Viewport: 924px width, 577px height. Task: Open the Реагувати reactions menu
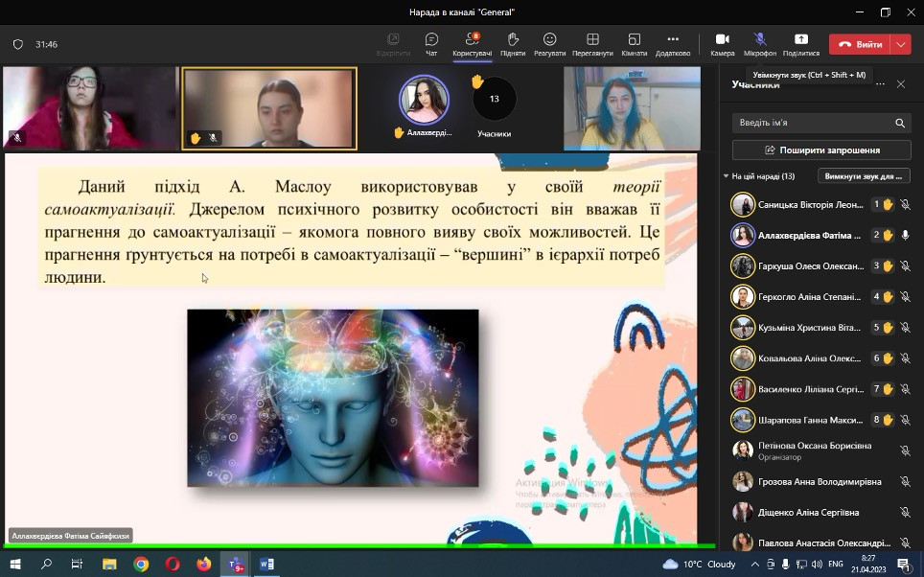pos(549,43)
